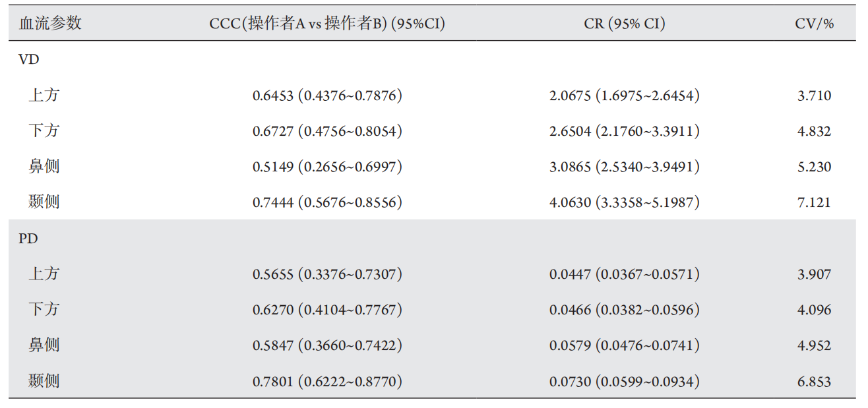Click the CV/% column header
The height and width of the screenshot is (408, 868).
point(814,24)
